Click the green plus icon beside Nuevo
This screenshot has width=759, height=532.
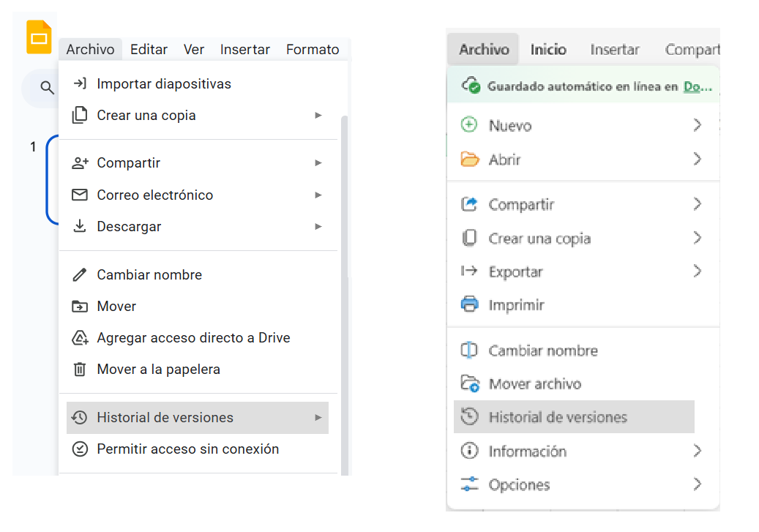469,125
